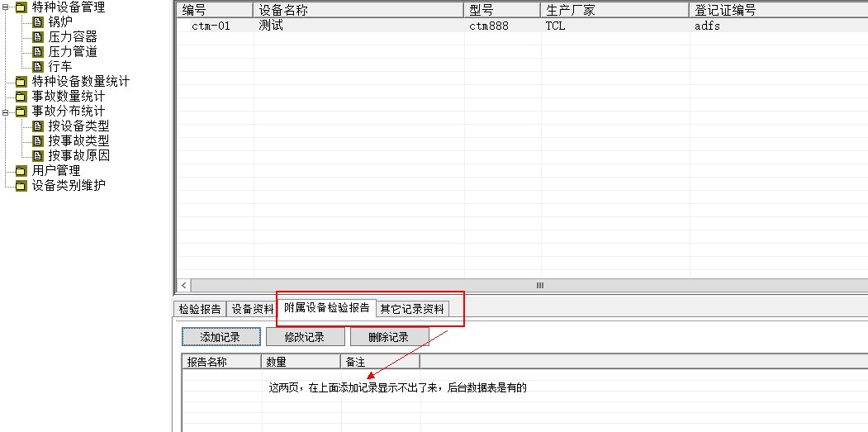
Task: Click the document icon beside 行车
Action: point(38,67)
